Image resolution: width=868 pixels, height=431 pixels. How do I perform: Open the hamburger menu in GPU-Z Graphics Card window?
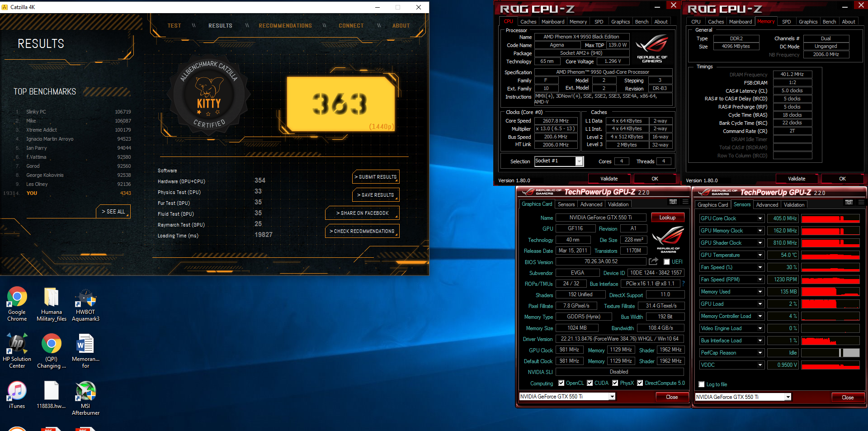tap(685, 202)
